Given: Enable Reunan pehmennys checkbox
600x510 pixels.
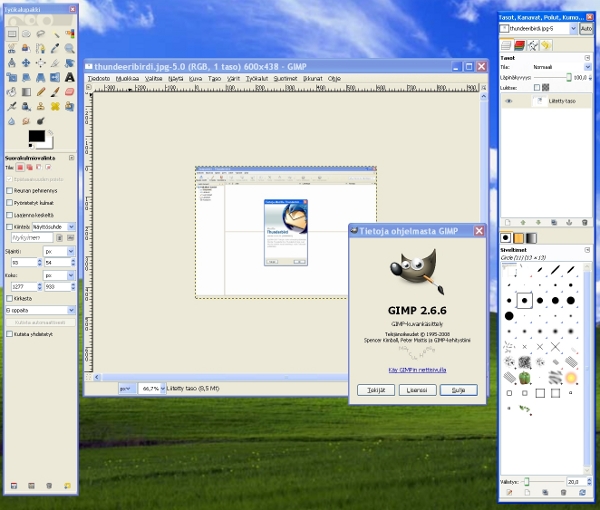Looking at the screenshot, I should pos(10,191).
